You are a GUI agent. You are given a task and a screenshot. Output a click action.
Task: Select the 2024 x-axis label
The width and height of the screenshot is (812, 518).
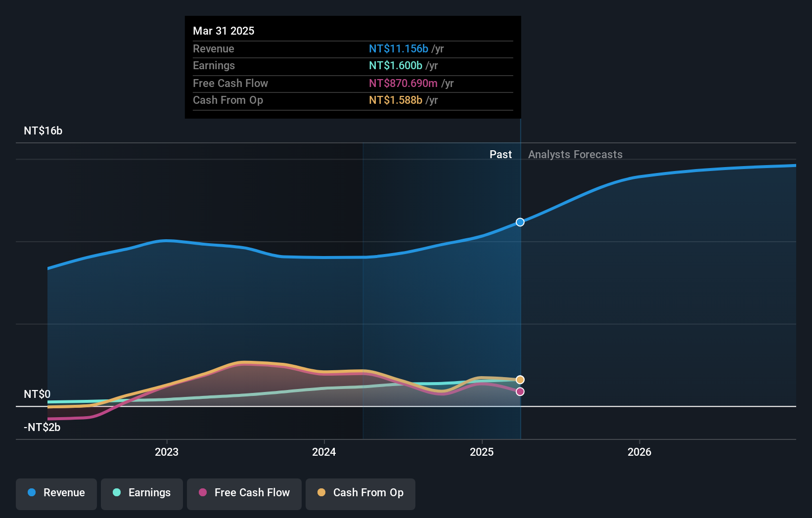pos(324,452)
